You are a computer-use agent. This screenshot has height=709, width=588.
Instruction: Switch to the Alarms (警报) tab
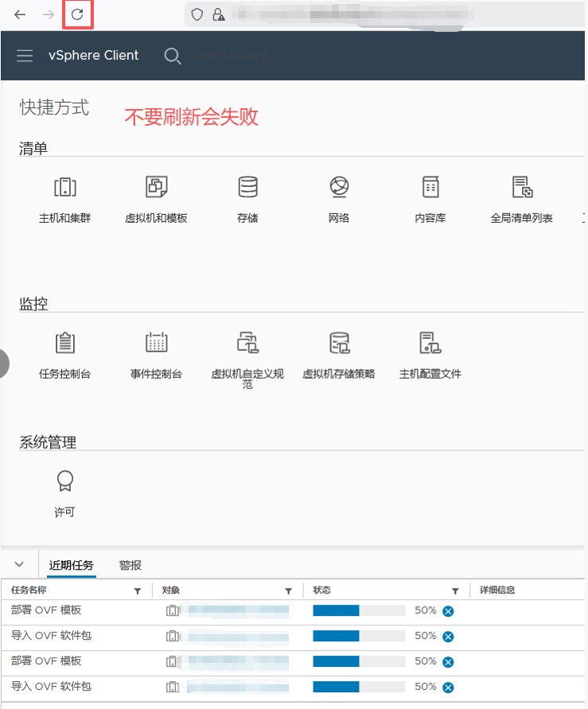tap(130, 565)
